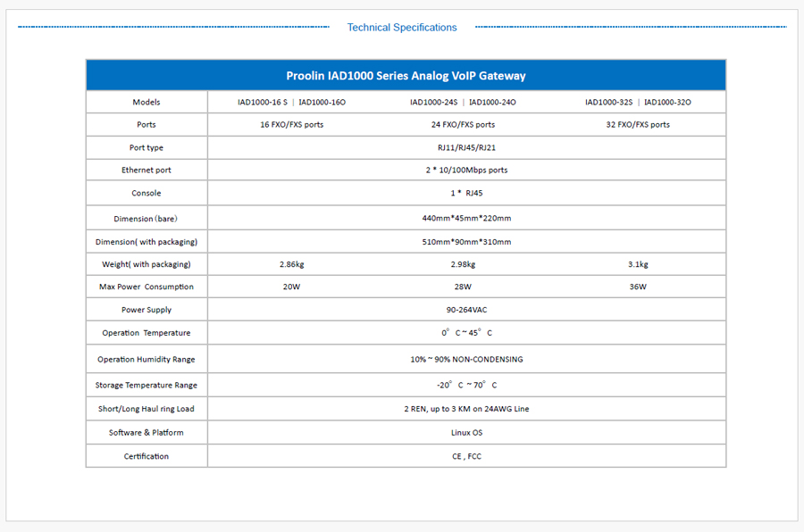
Task: Select the 2 REN ring load value
Action: (x=467, y=409)
